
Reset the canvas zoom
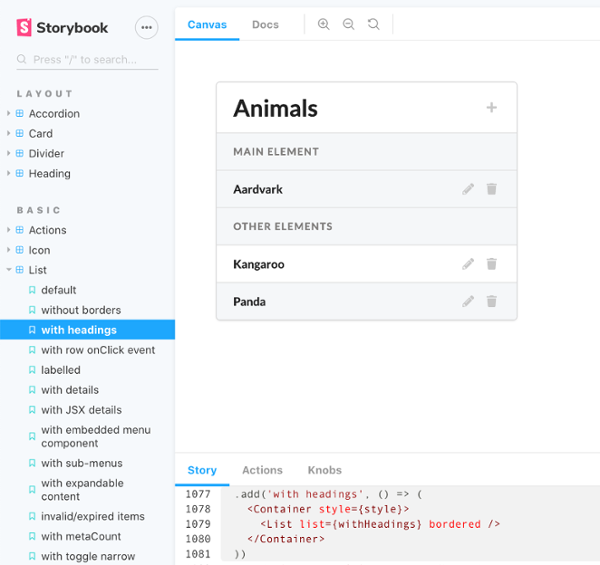tap(373, 24)
